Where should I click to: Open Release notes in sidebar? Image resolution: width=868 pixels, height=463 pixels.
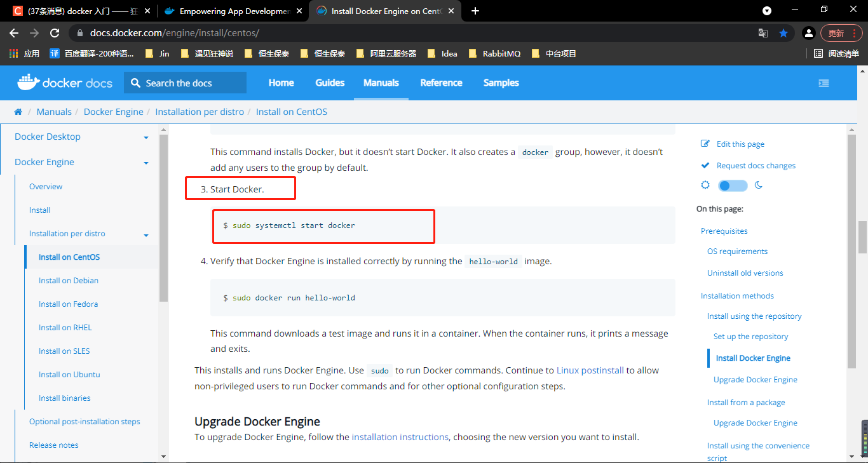54,445
